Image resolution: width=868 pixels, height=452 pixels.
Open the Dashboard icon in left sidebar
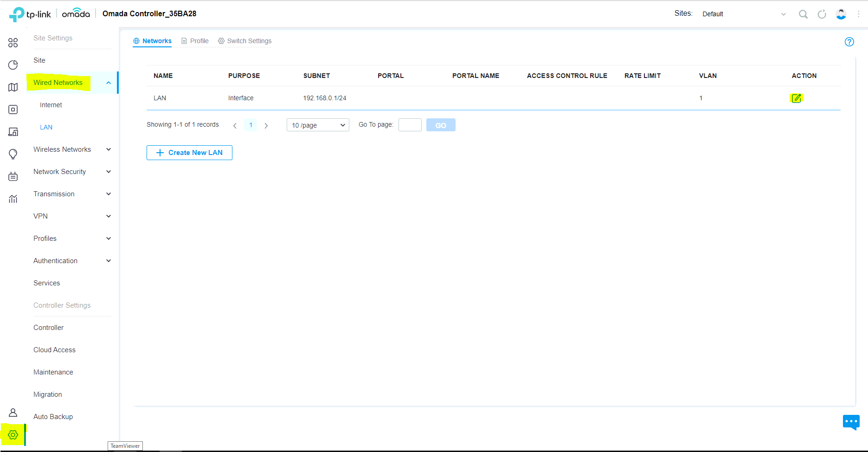13,43
